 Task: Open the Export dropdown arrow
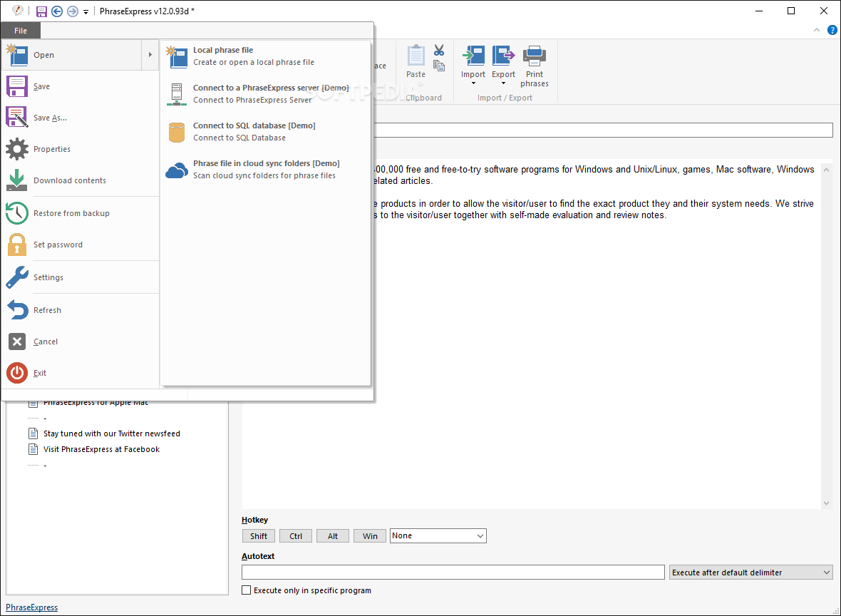click(503, 83)
